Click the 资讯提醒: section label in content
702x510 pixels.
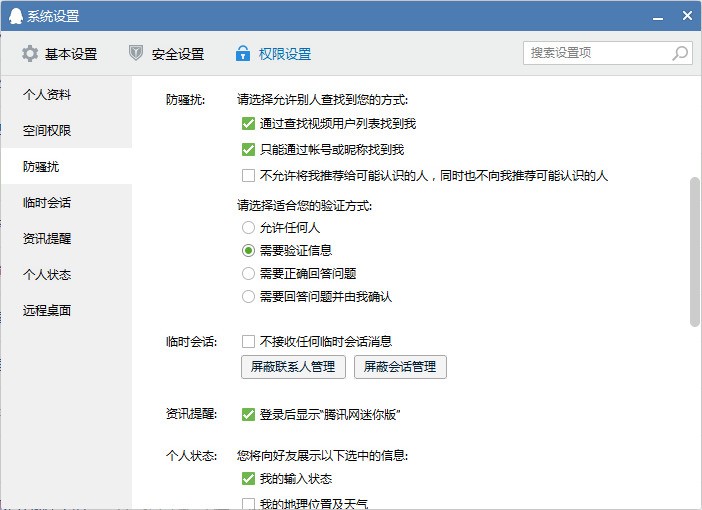click(x=191, y=414)
